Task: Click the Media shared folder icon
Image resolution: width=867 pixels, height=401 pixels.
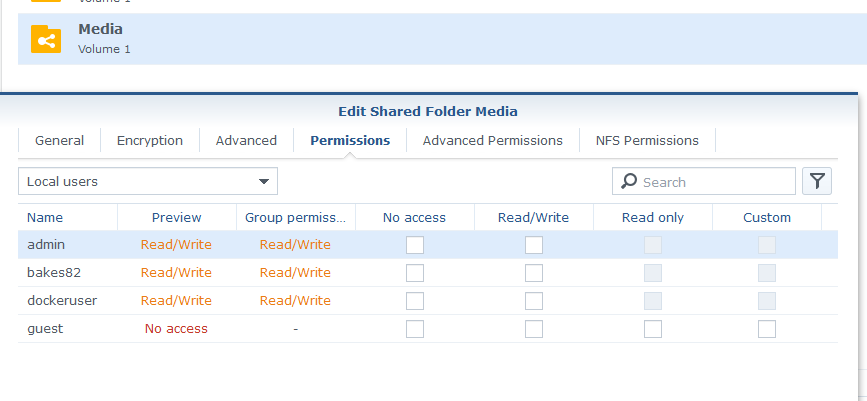Action: point(46,39)
